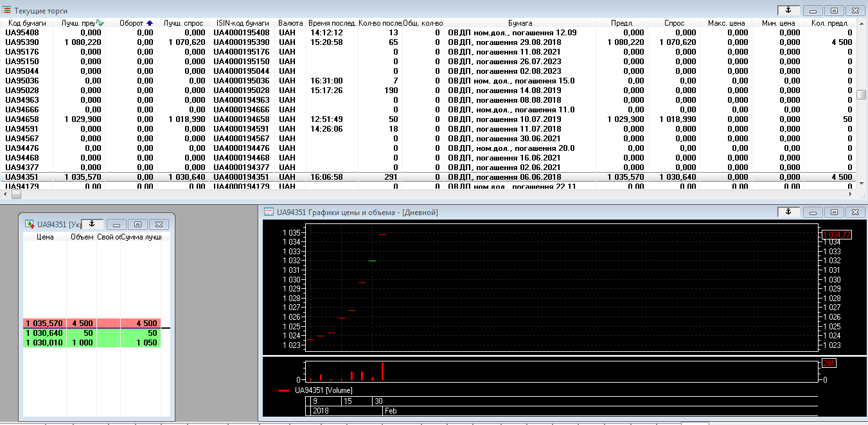Click the quantity cell 291 in UA94351 row
868x425 pixels.
[x=390, y=177]
